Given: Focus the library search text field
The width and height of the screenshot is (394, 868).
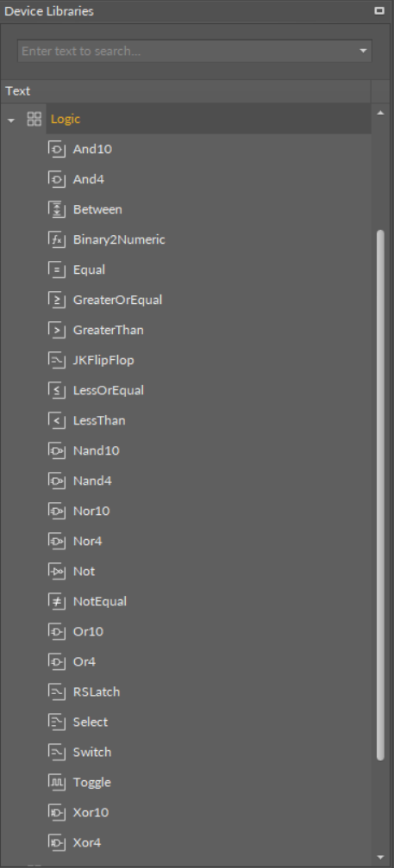Looking at the screenshot, I should click(x=187, y=51).
